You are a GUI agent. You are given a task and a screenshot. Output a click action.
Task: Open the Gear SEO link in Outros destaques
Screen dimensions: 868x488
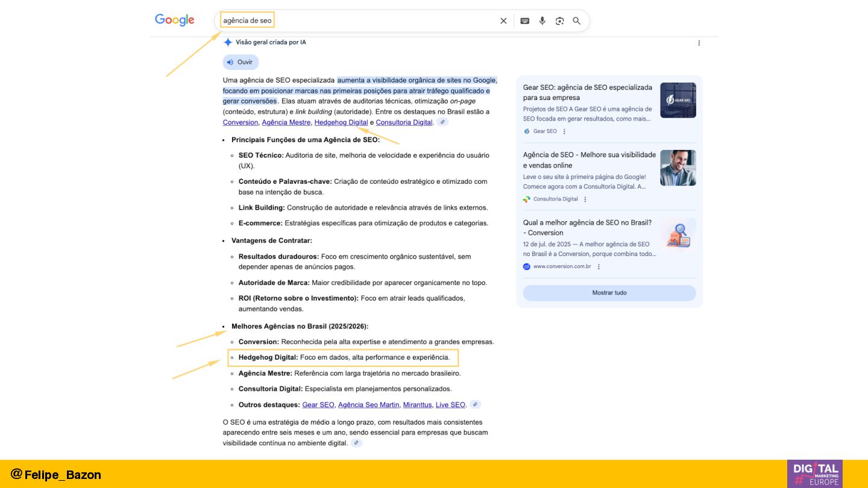point(318,405)
